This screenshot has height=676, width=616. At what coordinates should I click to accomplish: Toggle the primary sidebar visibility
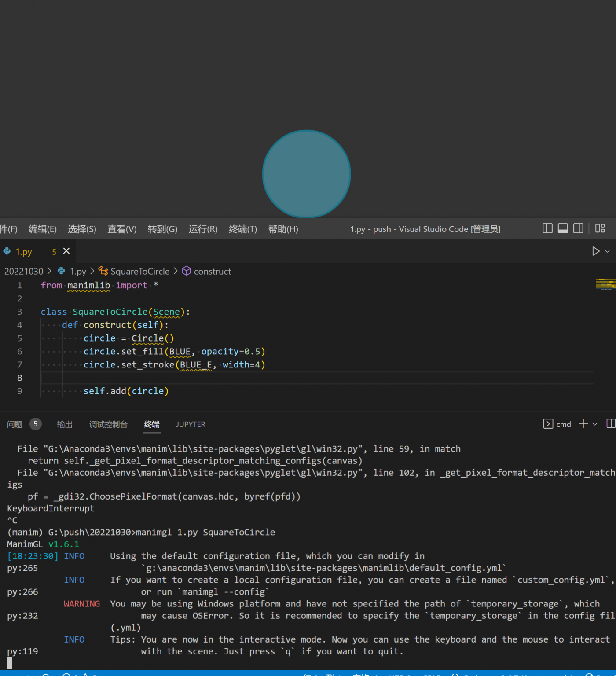tap(547, 228)
